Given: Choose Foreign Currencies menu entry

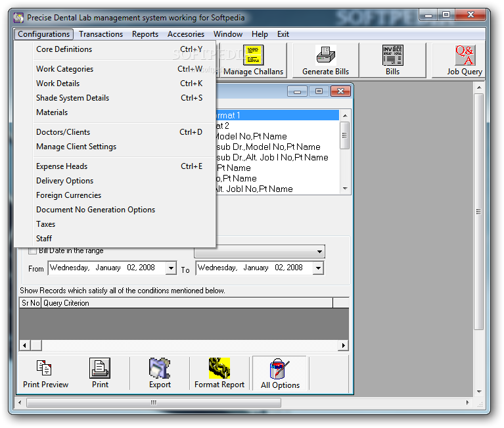Looking at the screenshot, I should 115,195.
